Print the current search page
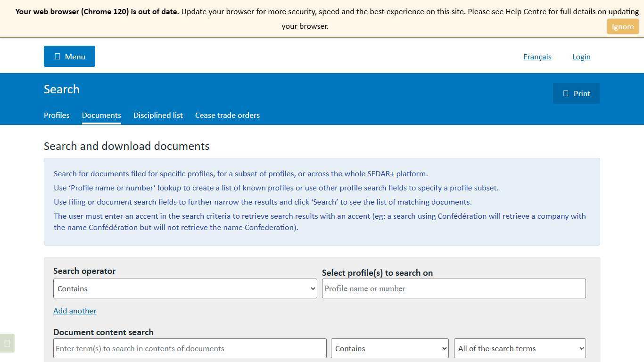644x362 pixels. [576, 93]
